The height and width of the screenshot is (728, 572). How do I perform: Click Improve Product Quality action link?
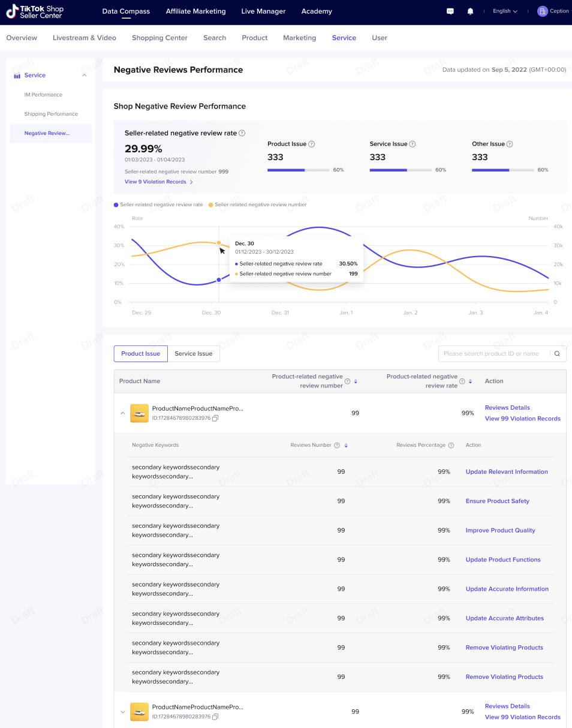500,530
